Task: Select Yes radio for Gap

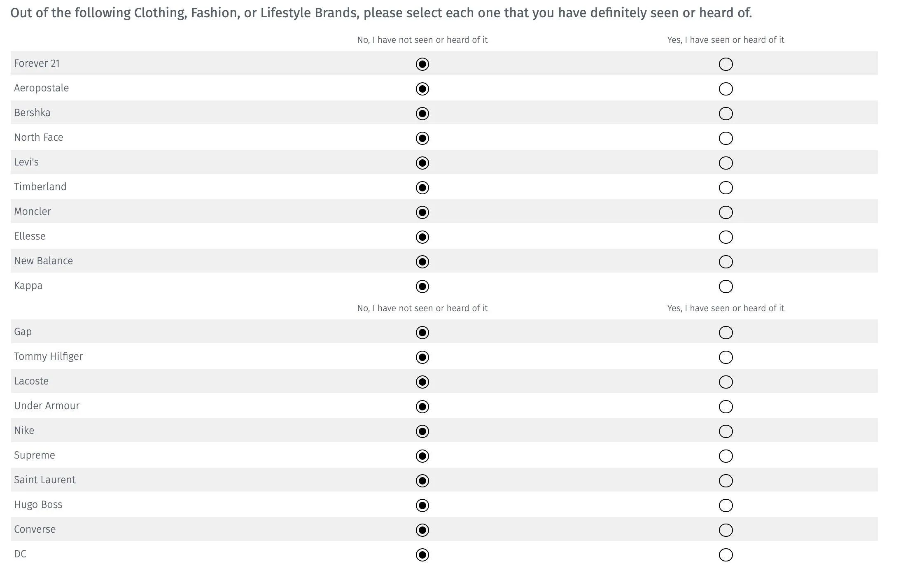Action: [726, 333]
